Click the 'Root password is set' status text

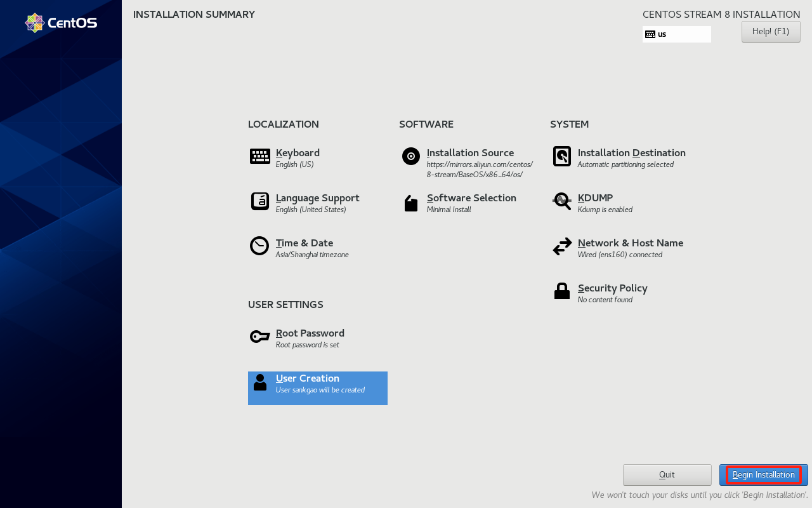307,345
